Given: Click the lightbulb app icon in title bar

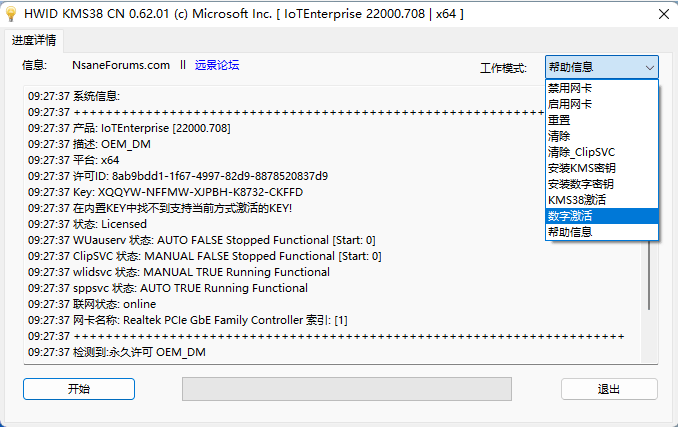Looking at the screenshot, I should pos(11,14).
